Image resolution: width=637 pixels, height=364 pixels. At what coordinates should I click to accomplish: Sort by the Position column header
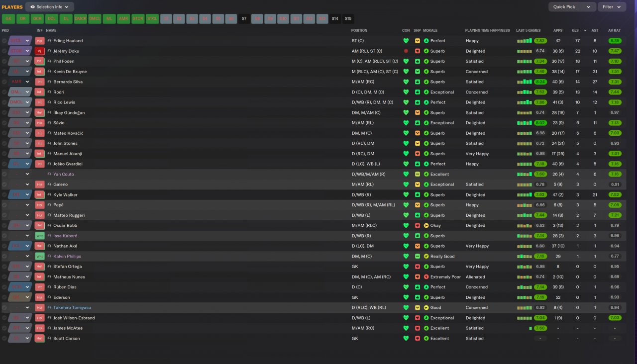[x=359, y=30]
